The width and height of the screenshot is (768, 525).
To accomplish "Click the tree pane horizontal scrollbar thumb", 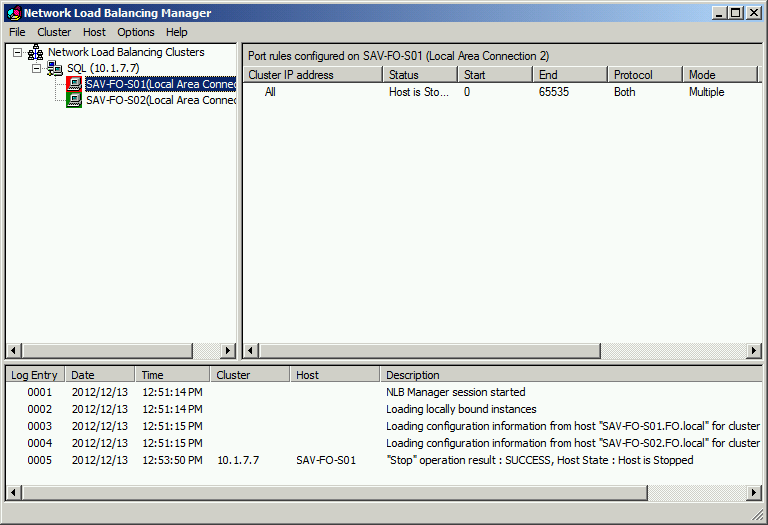I will pos(107,351).
